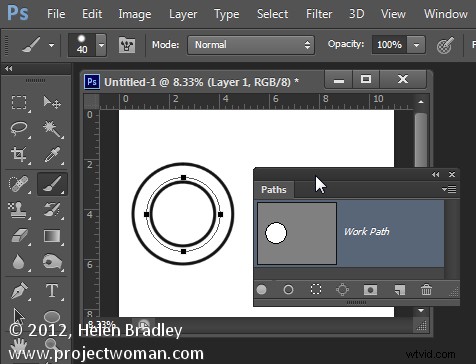Viewport: 476px width, 364px height.
Task: Open the Layer menu
Action: pyautogui.click(x=183, y=14)
